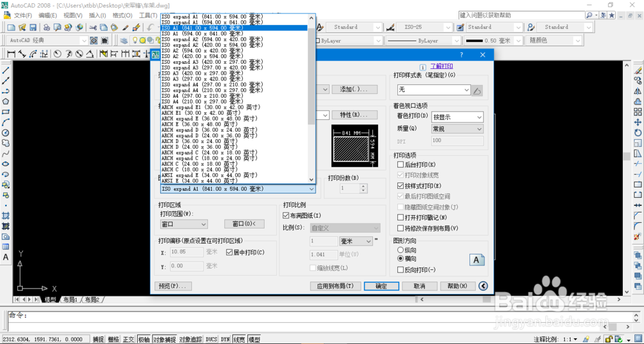The image size is (644, 344).
Task: Open the 了解打印 link
Action: tap(442, 66)
